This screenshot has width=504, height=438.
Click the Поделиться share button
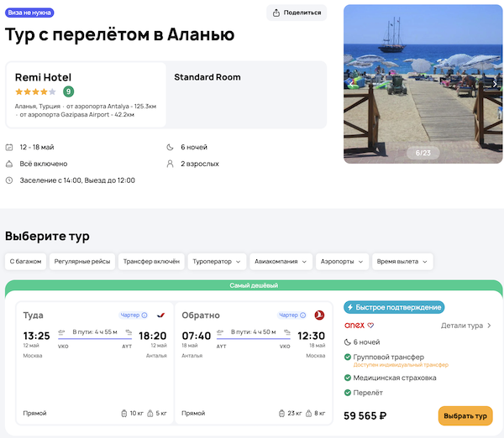[297, 13]
